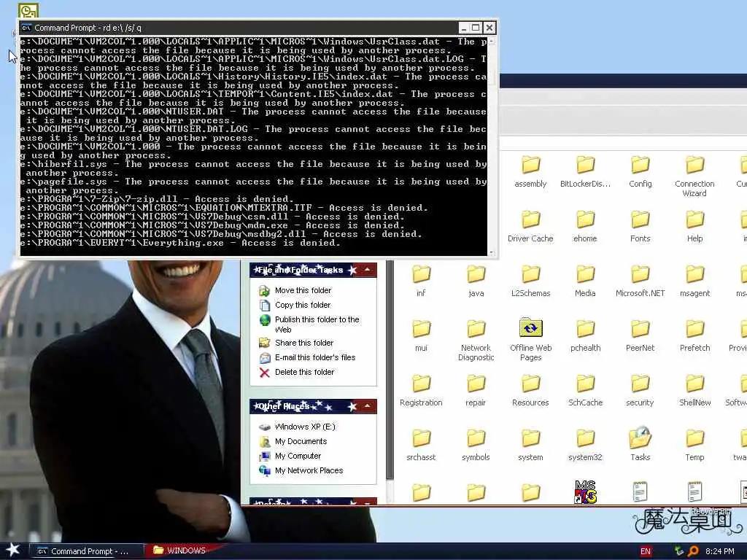Choose E-mail this folder's files
The width and height of the screenshot is (747, 560).
pos(315,357)
